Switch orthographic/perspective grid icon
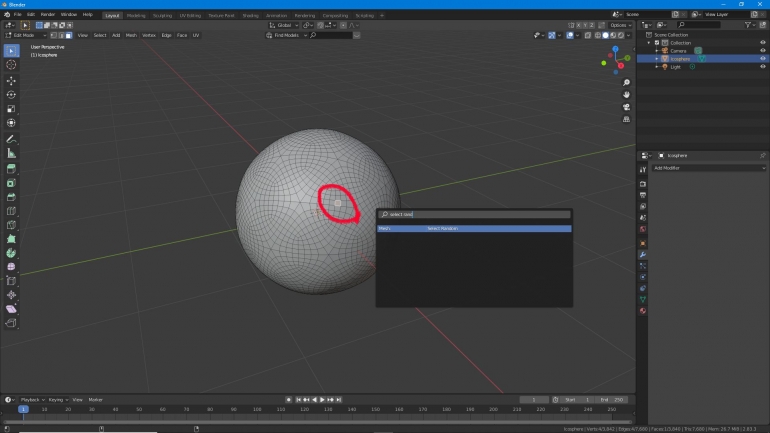Screen dimensions: 770x433 (626, 119)
